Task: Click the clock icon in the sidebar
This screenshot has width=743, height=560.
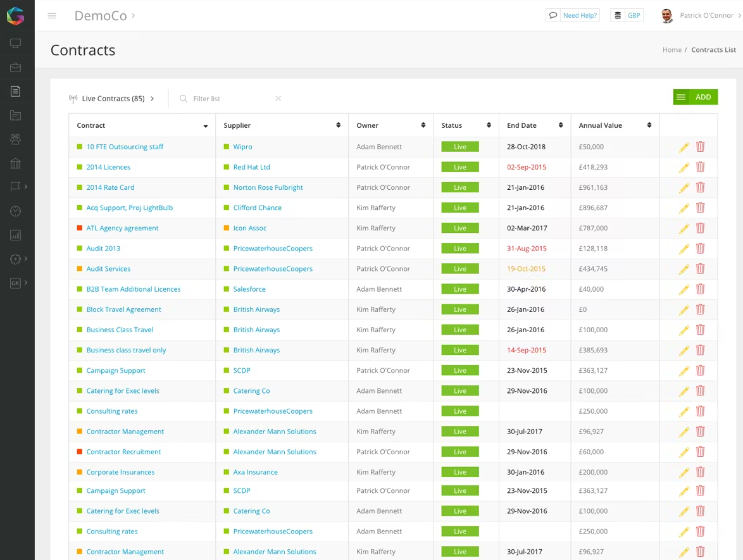Action: click(16, 211)
